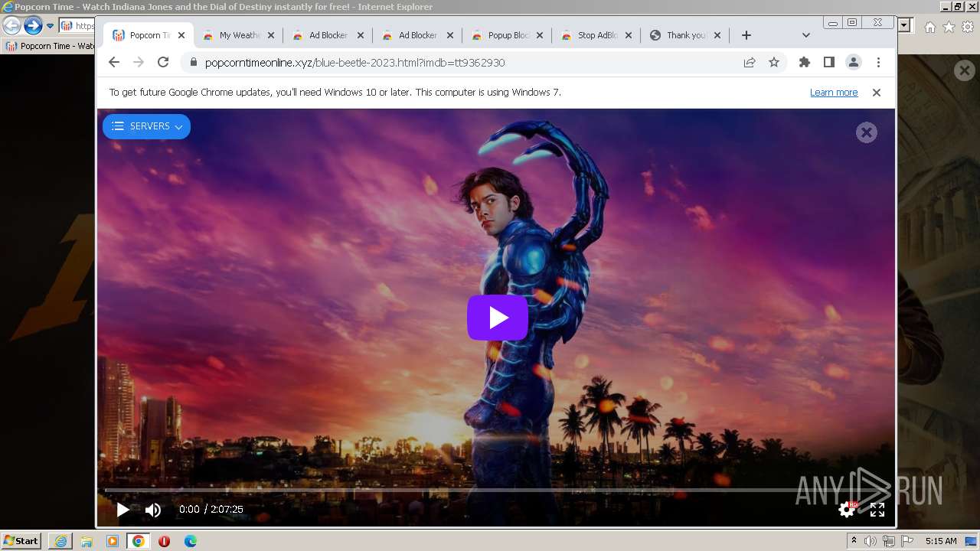Open Opera taskbar icon
This screenshot has height=551, width=980.
pos(164,541)
